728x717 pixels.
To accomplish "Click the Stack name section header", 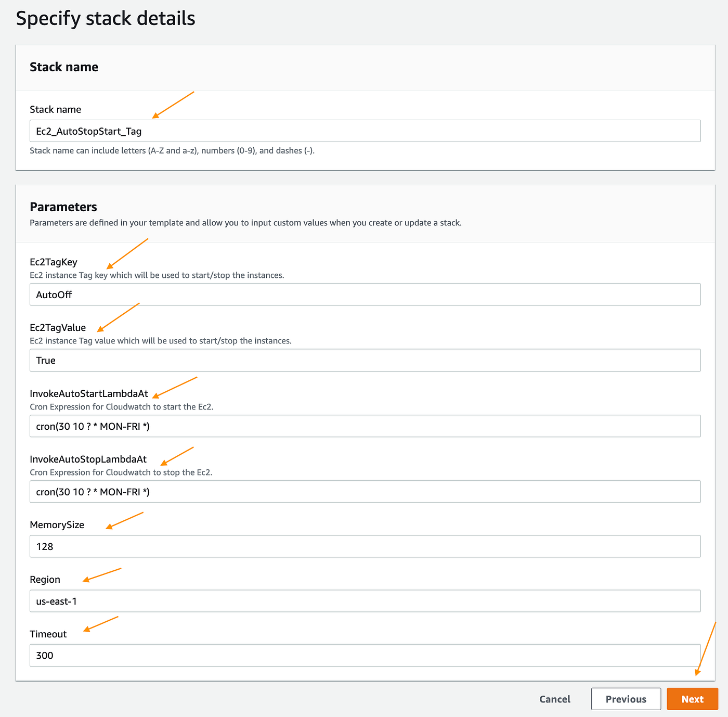I will coord(64,67).
